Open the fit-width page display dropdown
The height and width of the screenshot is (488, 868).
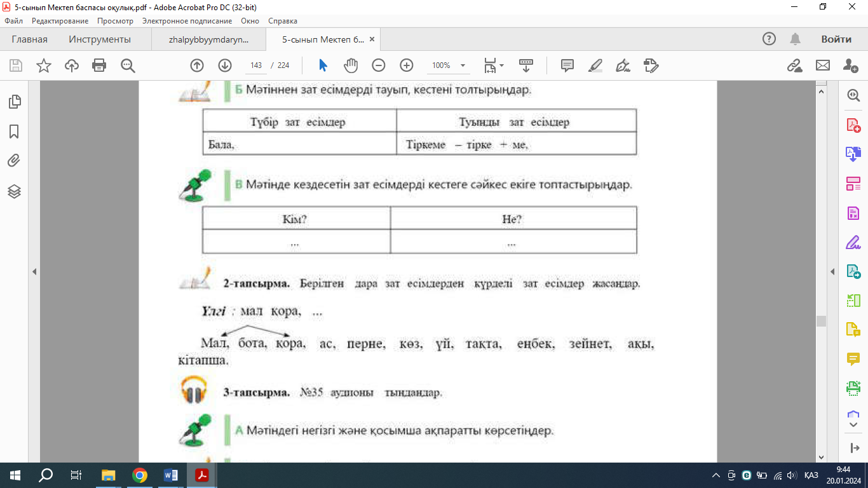coord(494,65)
